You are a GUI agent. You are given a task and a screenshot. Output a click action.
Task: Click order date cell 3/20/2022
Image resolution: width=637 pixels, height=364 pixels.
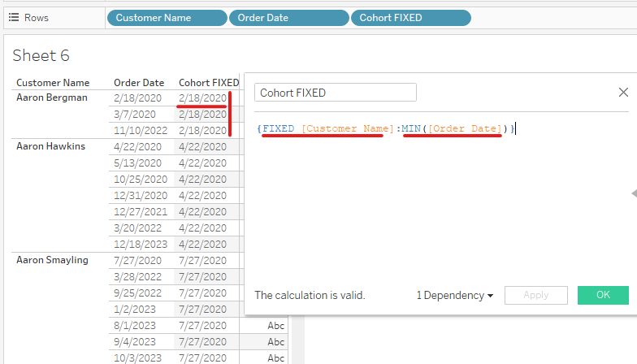pyautogui.click(x=137, y=227)
